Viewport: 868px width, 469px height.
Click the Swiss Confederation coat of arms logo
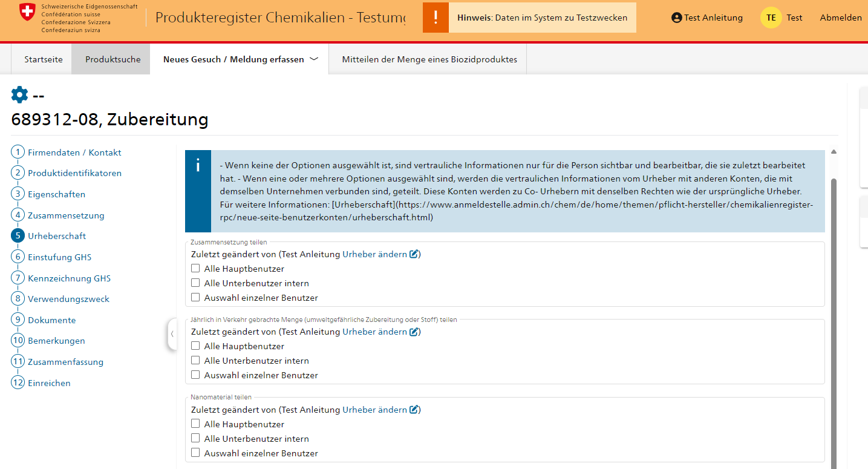[27, 11]
